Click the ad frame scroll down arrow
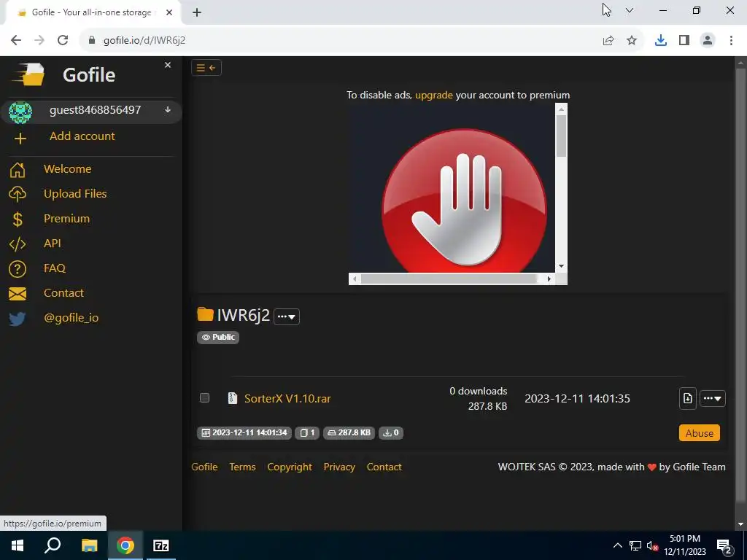 point(561,266)
